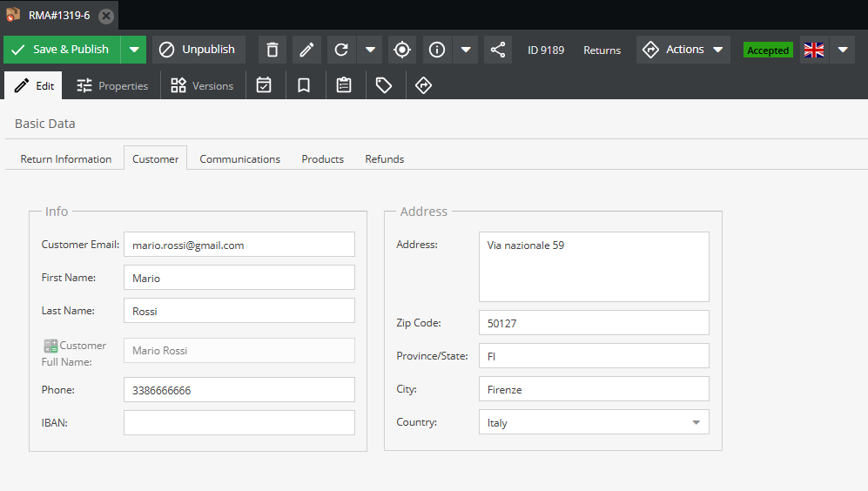Viewport: 868px width, 491px height.
Task: Expand the Save & Publish dropdown arrow
Action: (x=133, y=50)
